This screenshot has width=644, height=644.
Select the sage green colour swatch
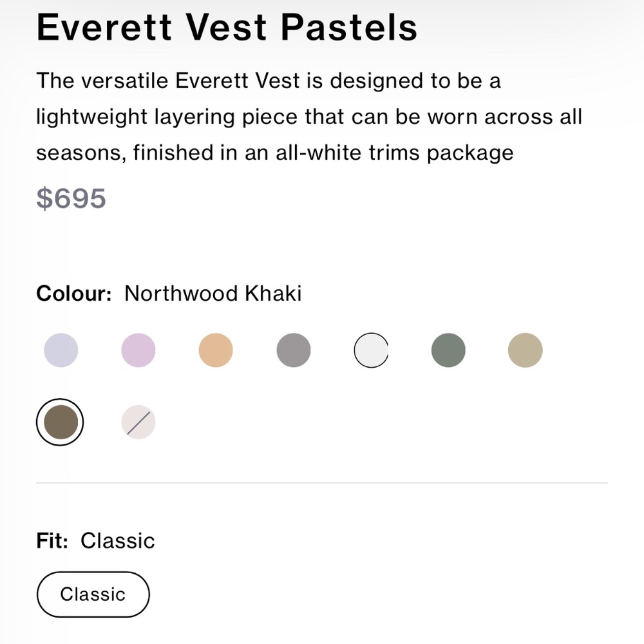(x=448, y=351)
